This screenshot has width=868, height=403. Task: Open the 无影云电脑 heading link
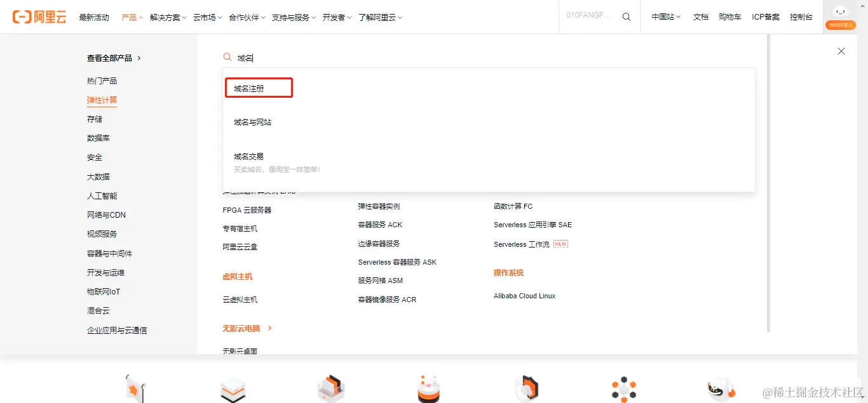click(x=241, y=328)
